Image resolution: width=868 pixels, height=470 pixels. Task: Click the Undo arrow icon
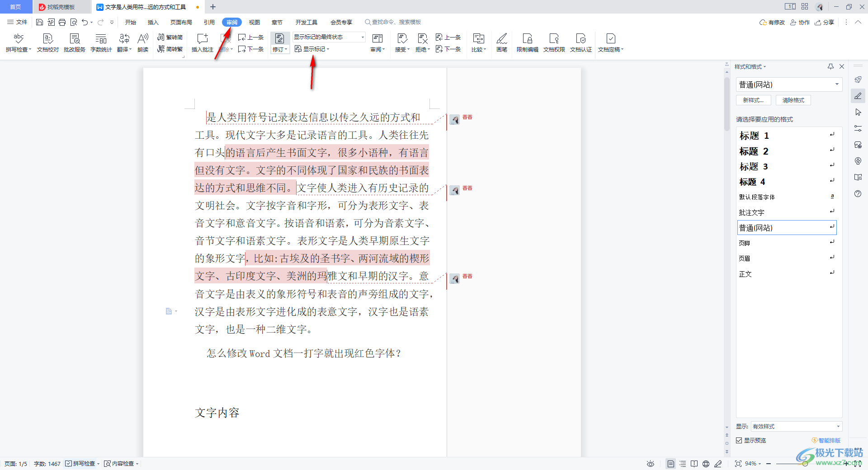click(85, 22)
